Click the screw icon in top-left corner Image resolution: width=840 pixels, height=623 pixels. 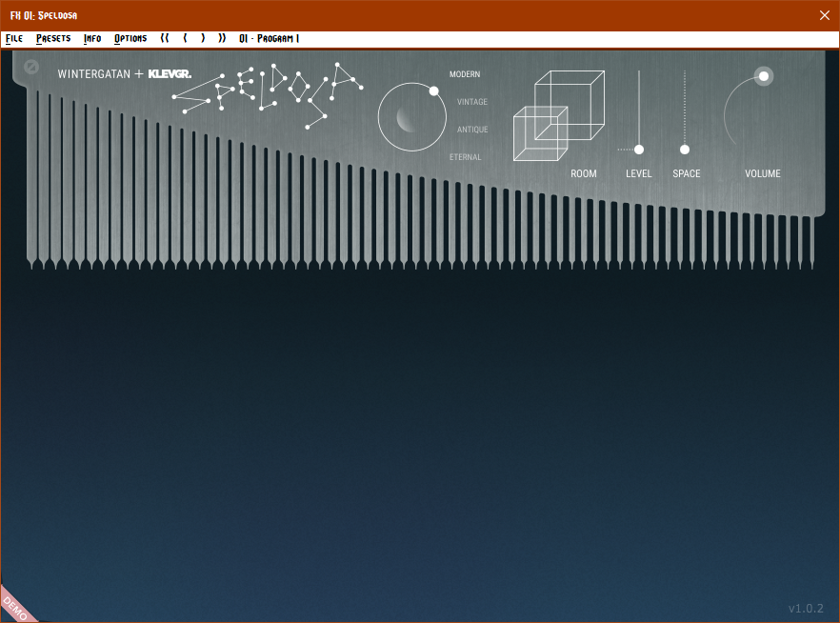(x=31, y=68)
